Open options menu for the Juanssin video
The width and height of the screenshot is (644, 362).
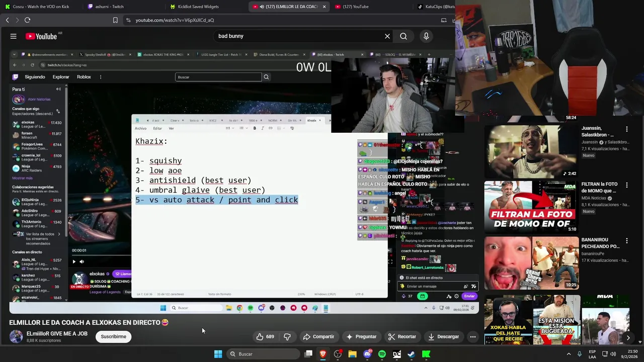point(627,130)
